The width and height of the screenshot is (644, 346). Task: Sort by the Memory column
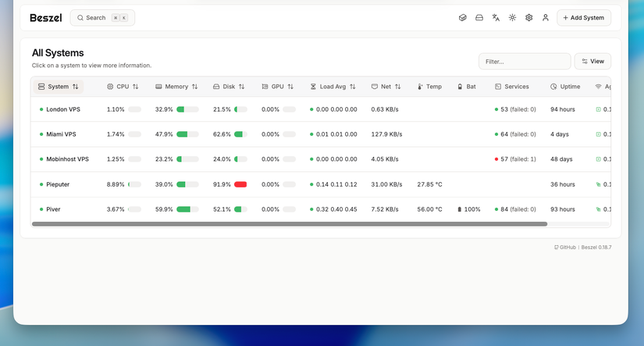point(176,87)
